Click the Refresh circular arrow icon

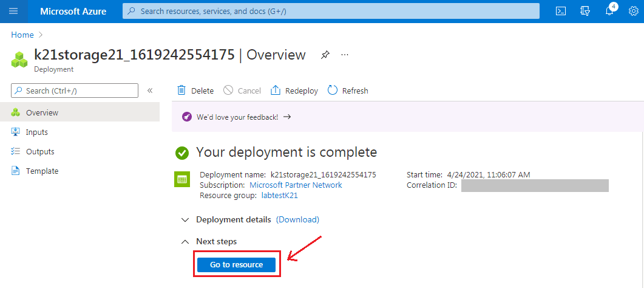[332, 91]
